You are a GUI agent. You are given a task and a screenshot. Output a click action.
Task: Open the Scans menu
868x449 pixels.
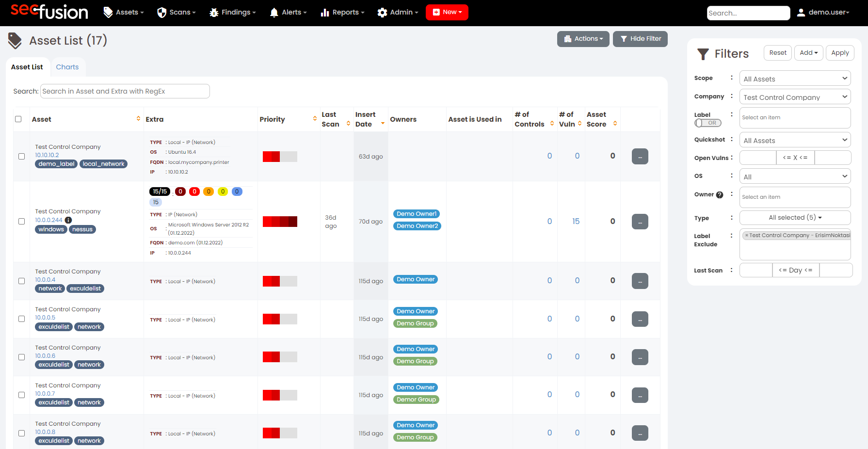(x=177, y=13)
